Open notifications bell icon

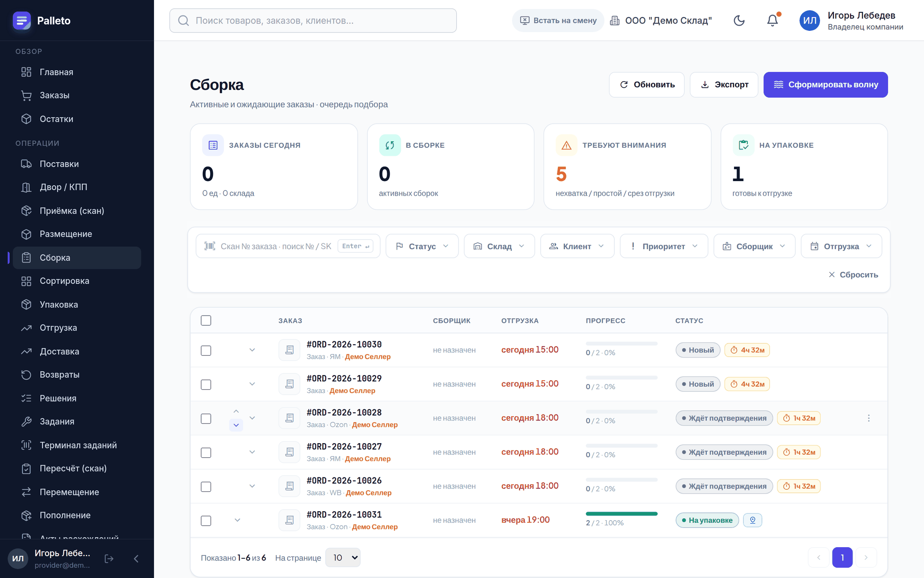pyautogui.click(x=772, y=21)
